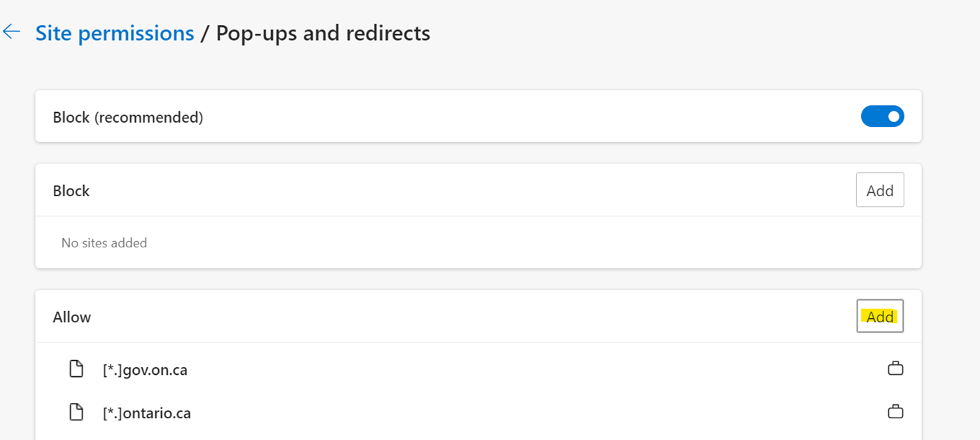
Task: Click the "No sites added" placeholder text
Action: [x=104, y=243]
